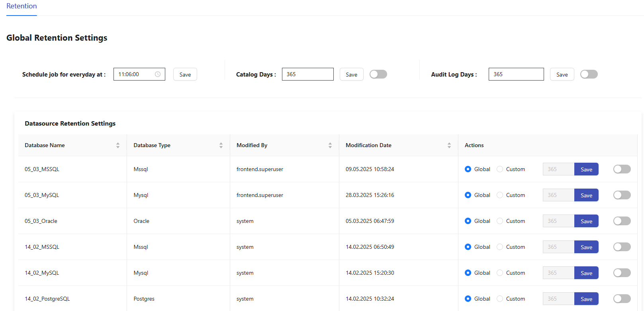Screen dimensions: 644x311
Task: Select Custom radio for 05_03_MySQL
Action: click(500, 195)
